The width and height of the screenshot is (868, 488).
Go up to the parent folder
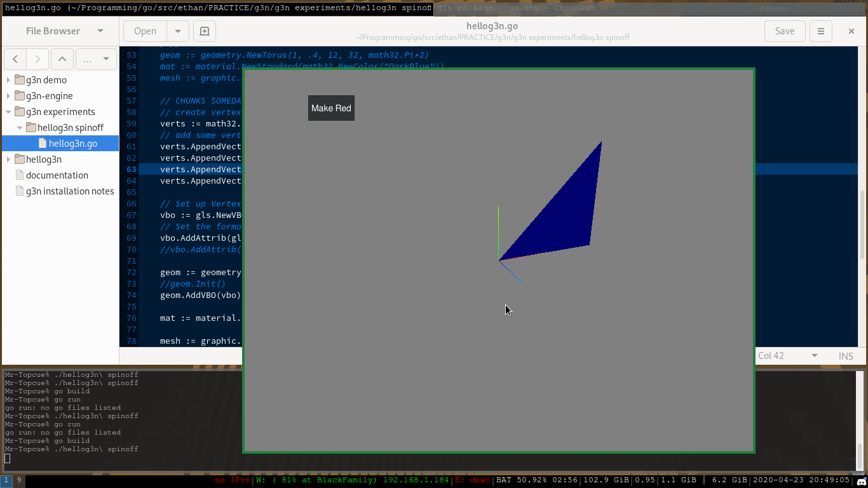[x=62, y=59]
